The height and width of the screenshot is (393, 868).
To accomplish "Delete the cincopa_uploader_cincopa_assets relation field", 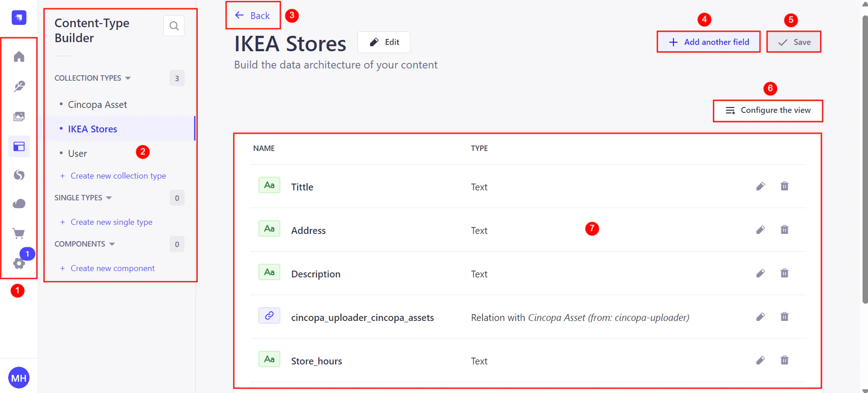I will click(785, 317).
